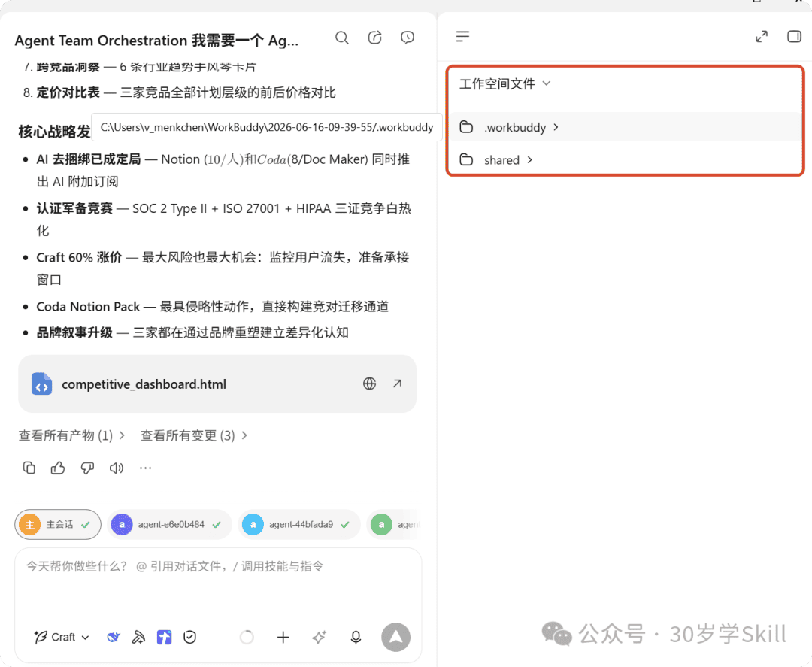Click the microphone voice input icon
Screen dimensions: 812x667
click(x=356, y=637)
